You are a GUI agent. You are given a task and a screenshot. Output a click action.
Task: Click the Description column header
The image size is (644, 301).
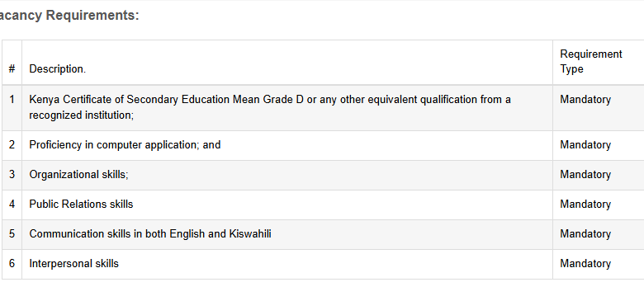[58, 69]
